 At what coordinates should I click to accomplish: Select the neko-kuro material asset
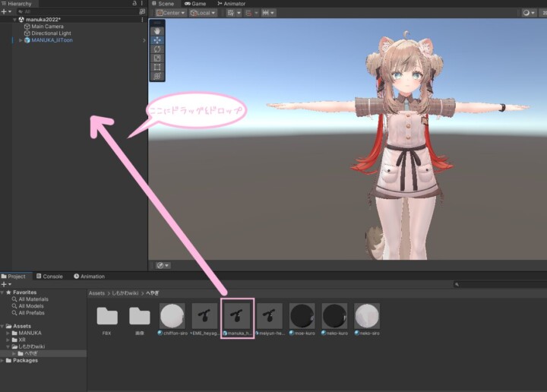[x=334, y=320]
